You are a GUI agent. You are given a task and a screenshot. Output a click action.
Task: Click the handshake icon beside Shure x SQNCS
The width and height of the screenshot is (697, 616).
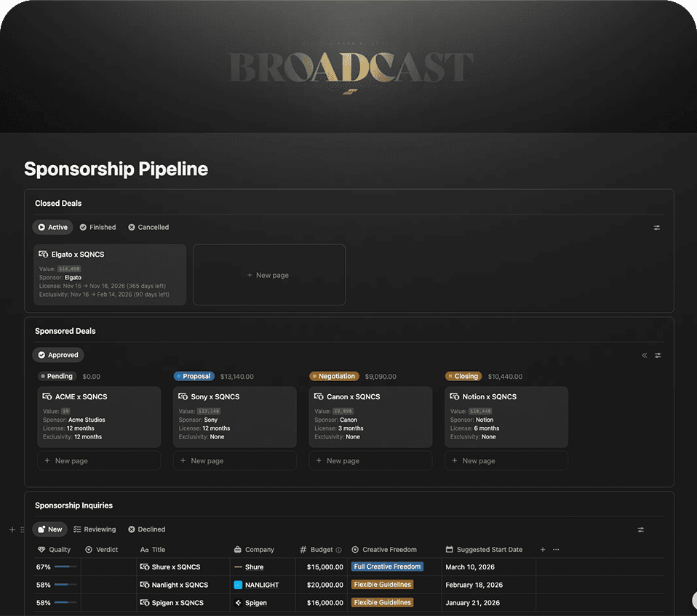click(145, 567)
